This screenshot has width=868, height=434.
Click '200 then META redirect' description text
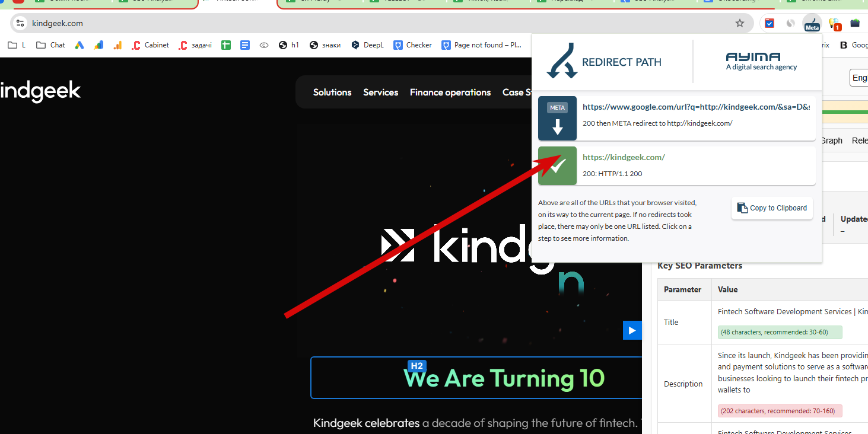[x=657, y=123]
